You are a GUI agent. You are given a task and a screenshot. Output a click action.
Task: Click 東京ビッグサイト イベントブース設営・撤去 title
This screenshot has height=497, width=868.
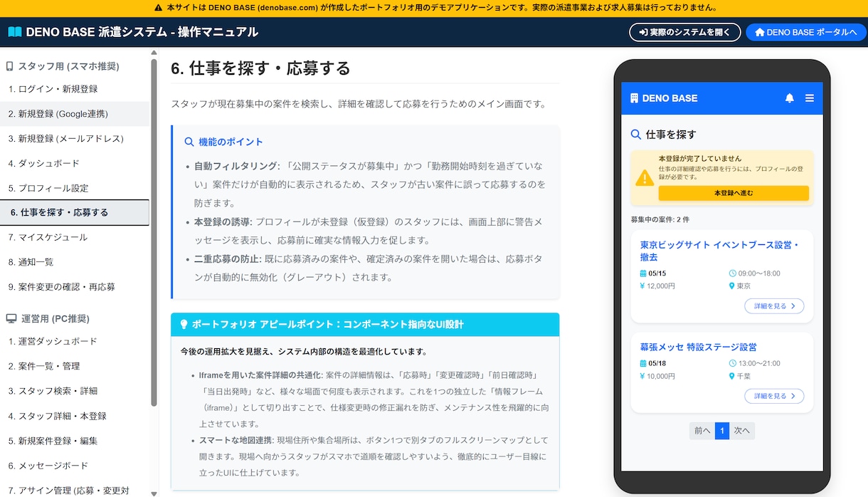coord(719,251)
